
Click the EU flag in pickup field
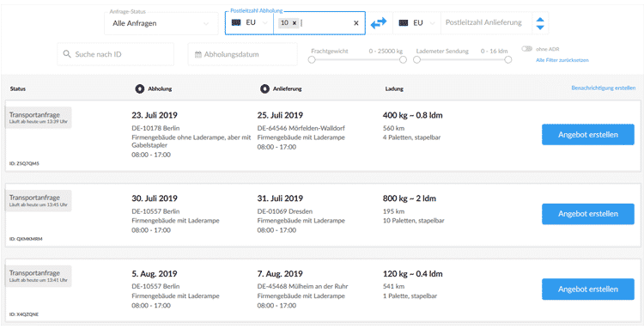(236, 23)
